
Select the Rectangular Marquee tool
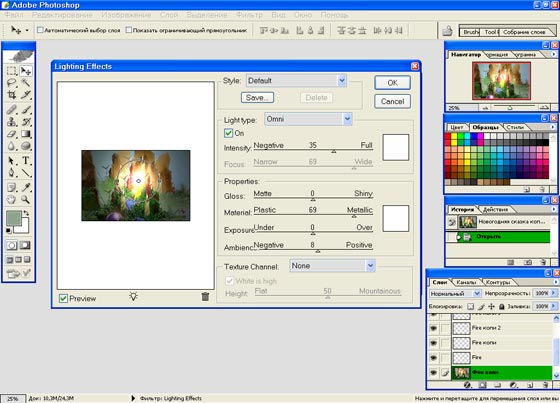click(11, 71)
